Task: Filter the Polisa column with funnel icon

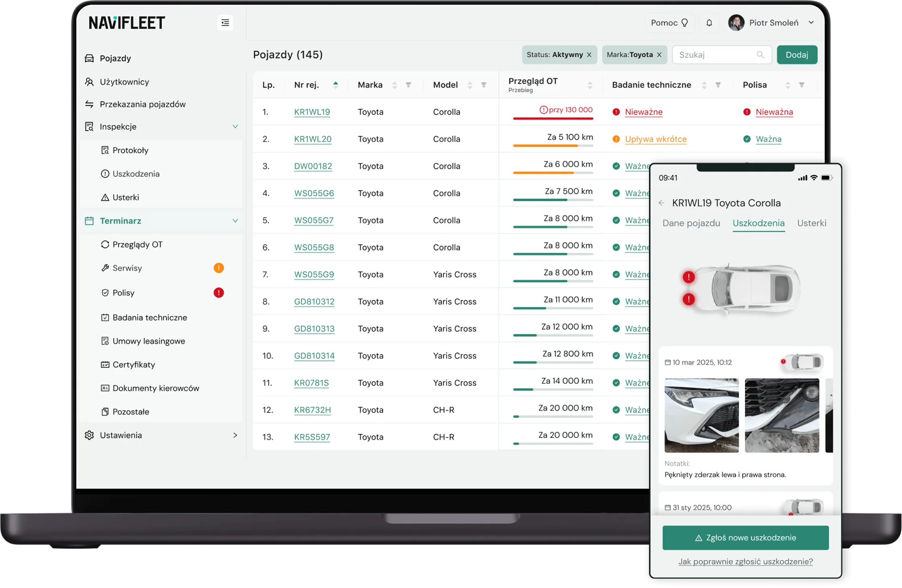Action: click(x=802, y=85)
